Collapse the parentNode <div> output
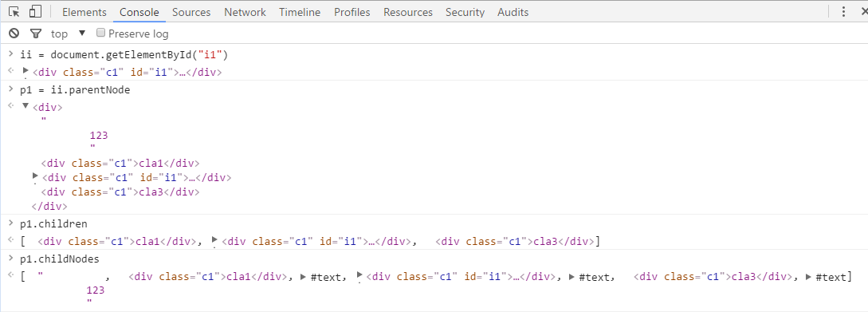The image size is (868, 312). pos(25,106)
